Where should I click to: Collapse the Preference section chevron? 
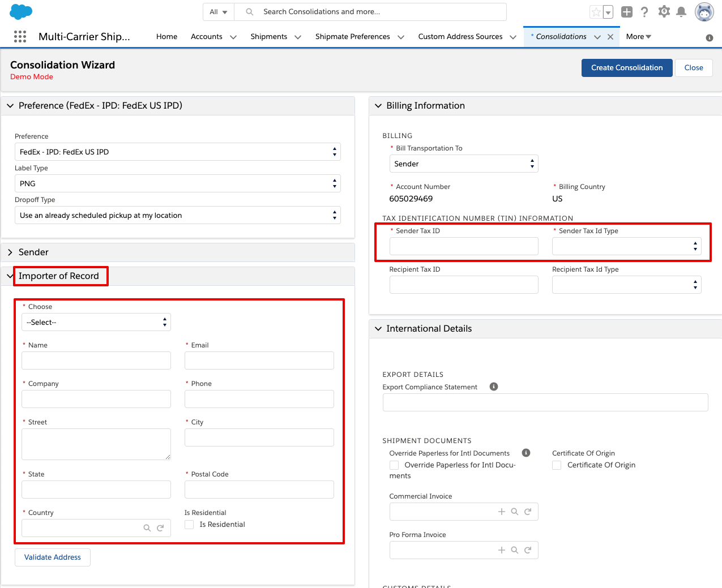pyautogui.click(x=10, y=106)
